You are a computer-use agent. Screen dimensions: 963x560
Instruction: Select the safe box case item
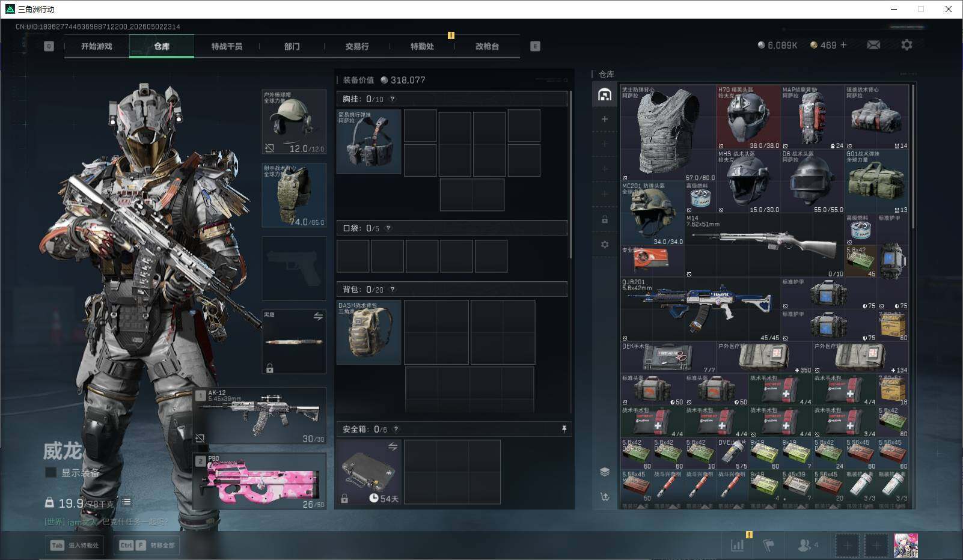[368, 472]
